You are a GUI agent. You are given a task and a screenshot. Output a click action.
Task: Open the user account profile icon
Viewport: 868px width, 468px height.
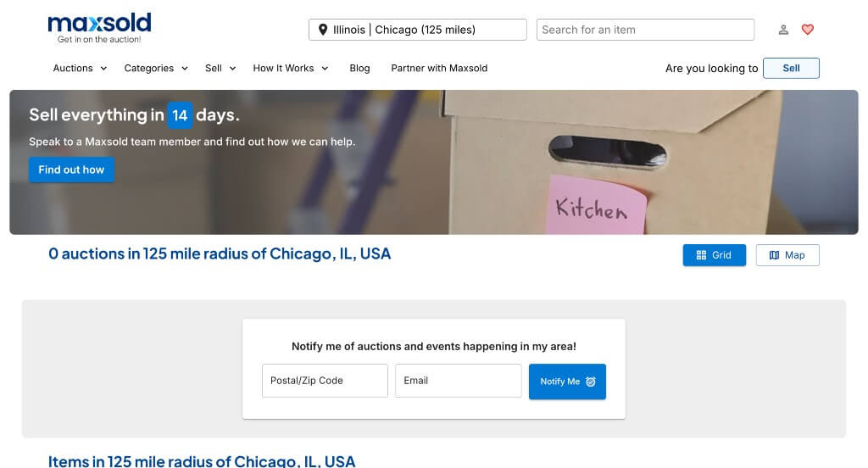(x=783, y=30)
